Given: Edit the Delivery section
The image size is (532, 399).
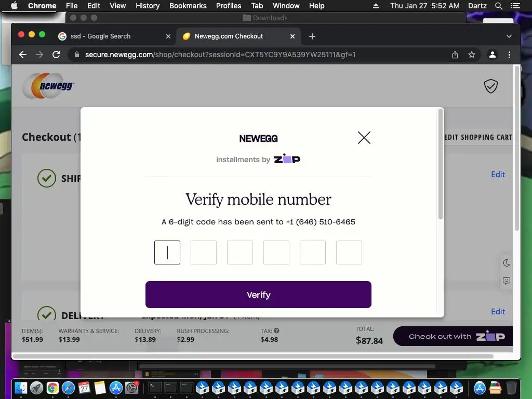Looking at the screenshot, I should click(498, 312).
